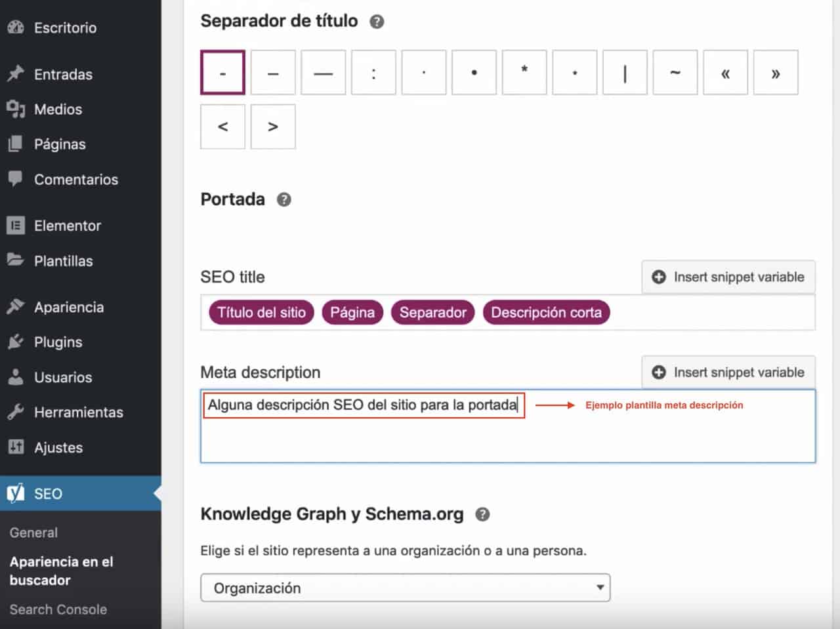Click the Yoast SEO logo icon
The width and height of the screenshot is (840, 629).
(16, 493)
